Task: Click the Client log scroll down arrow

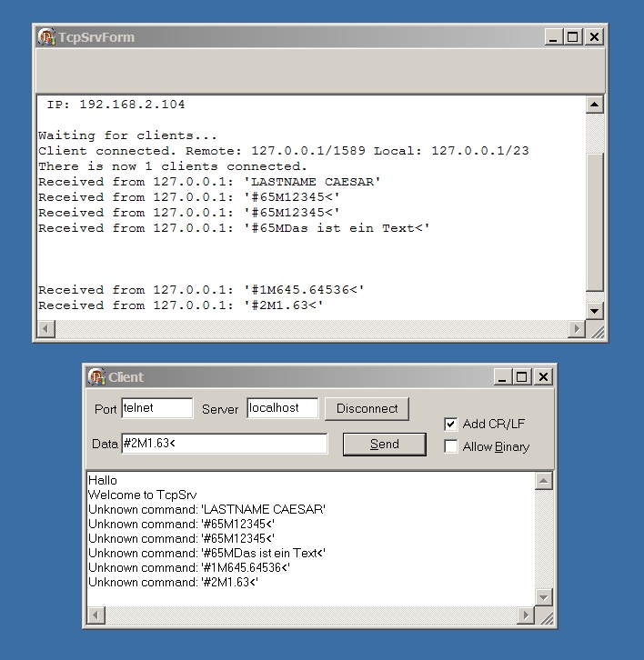Action: (x=543, y=597)
